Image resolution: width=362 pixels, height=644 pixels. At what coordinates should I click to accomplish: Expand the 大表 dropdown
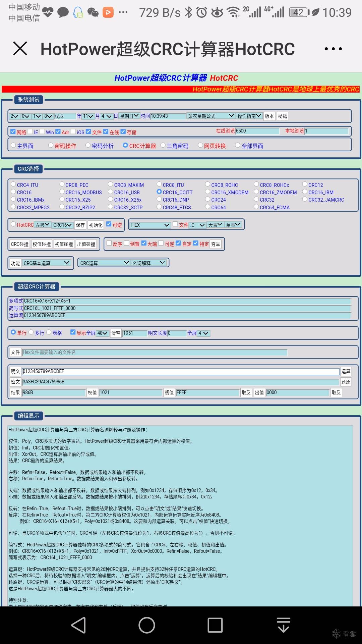(215, 225)
